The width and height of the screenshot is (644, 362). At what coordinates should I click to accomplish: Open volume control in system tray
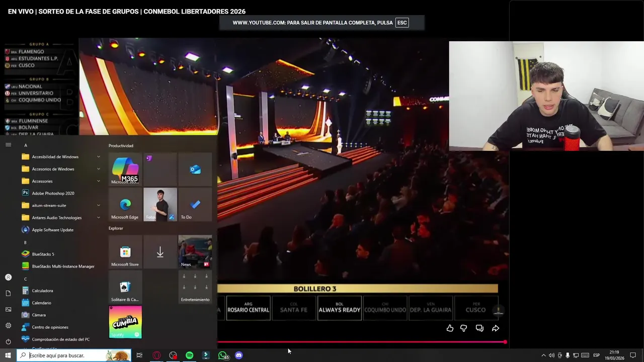tap(551, 355)
